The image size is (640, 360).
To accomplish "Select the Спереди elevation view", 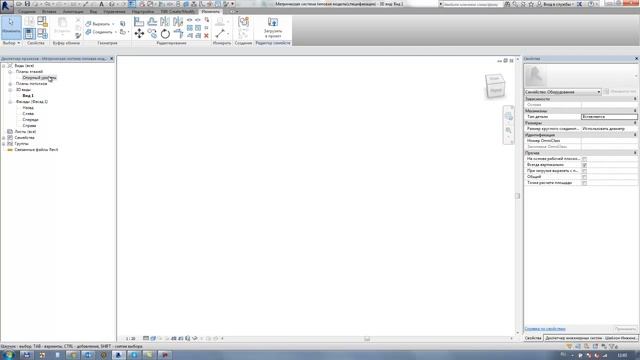I will coord(31,120).
